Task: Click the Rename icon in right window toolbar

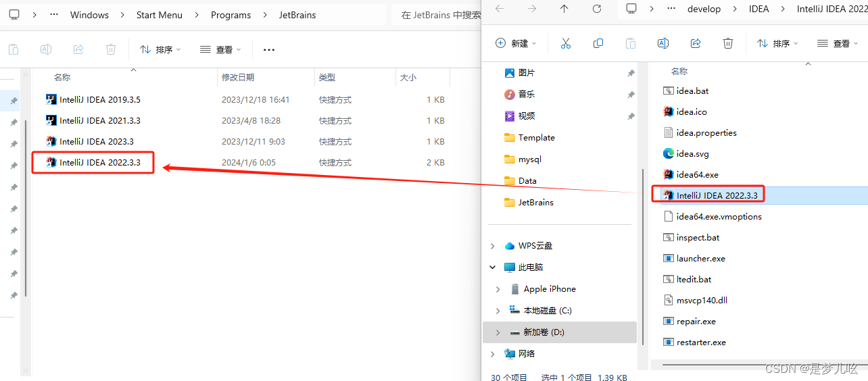Action: click(x=663, y=43)
